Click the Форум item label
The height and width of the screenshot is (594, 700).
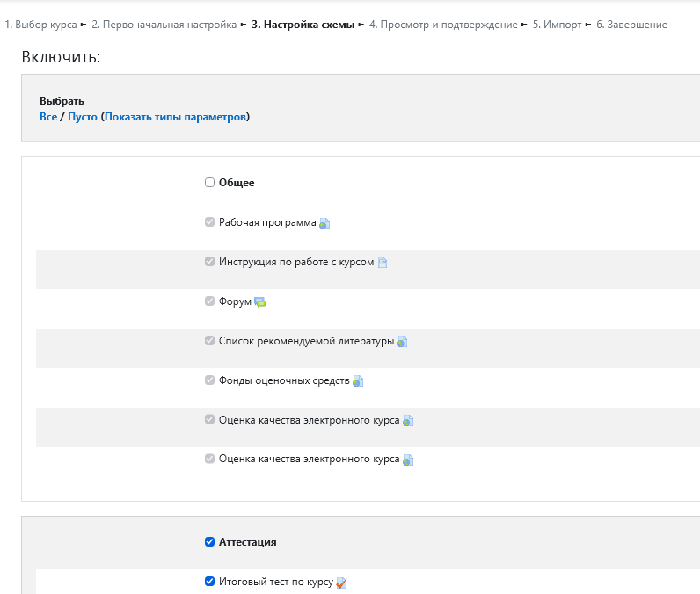[x=235, y=302]
